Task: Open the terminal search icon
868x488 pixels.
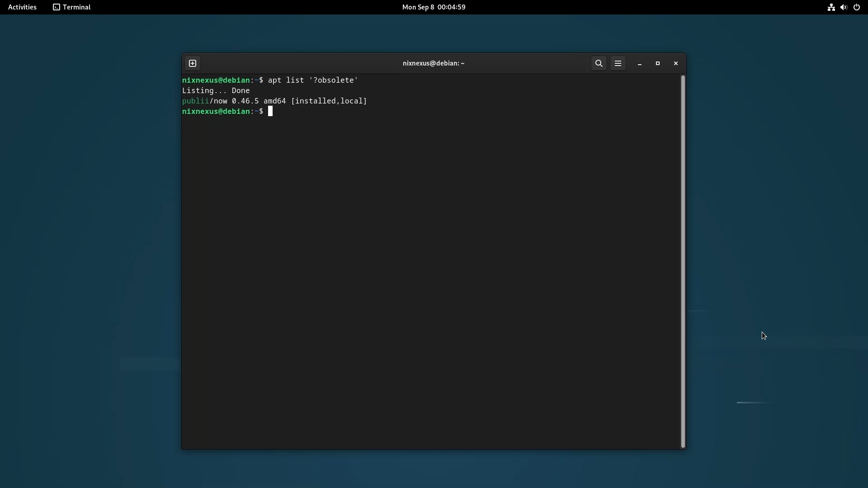Action: (x=599, y=63)
